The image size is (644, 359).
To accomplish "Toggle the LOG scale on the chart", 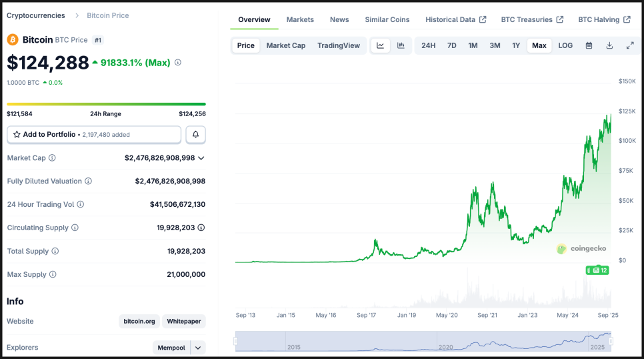I will point(565,45).
